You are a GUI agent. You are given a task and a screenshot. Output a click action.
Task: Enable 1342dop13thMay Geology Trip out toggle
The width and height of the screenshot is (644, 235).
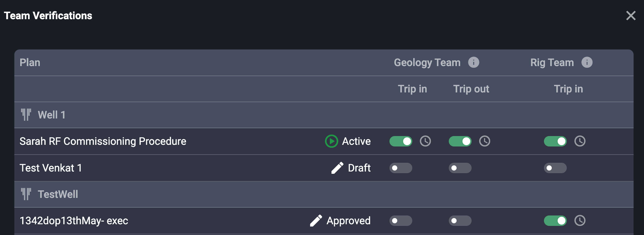[x=460, y=221]
